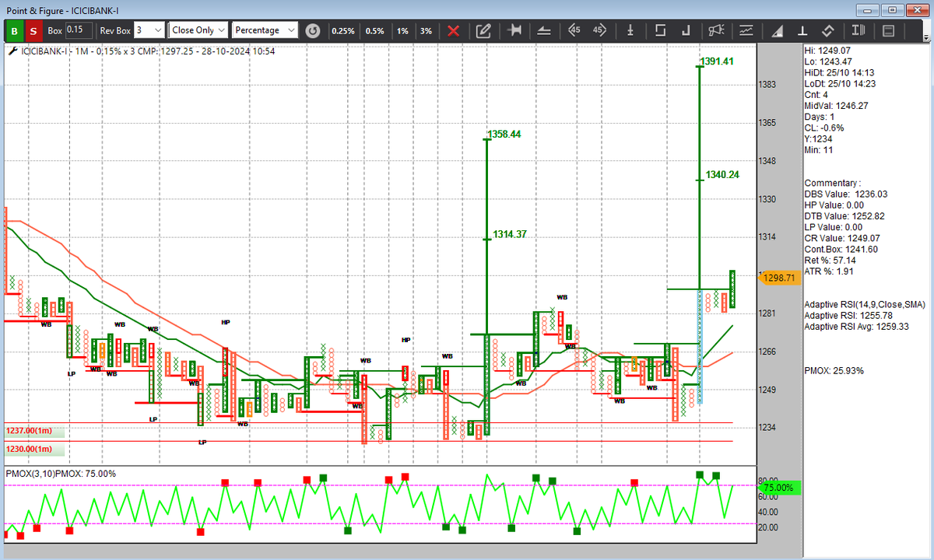Screen dimensions: 934x560
Task: Minimize the Point & Figure window
Action: click(x=866, y=10)
